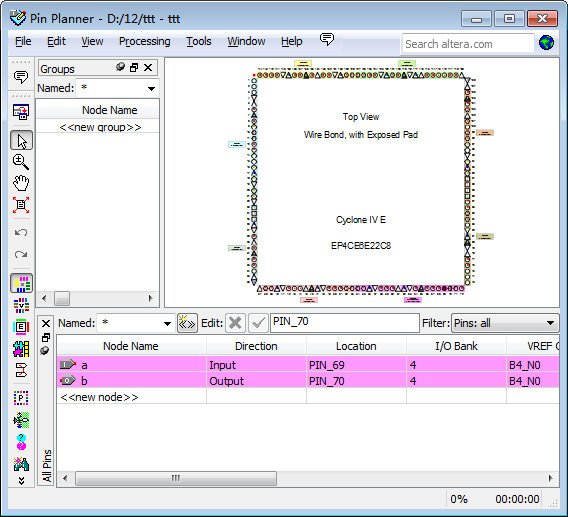The width and height of the screenshot is (568, 517).
Task: Click the Fit in Window icon
Action: click(x=21, y=205)
